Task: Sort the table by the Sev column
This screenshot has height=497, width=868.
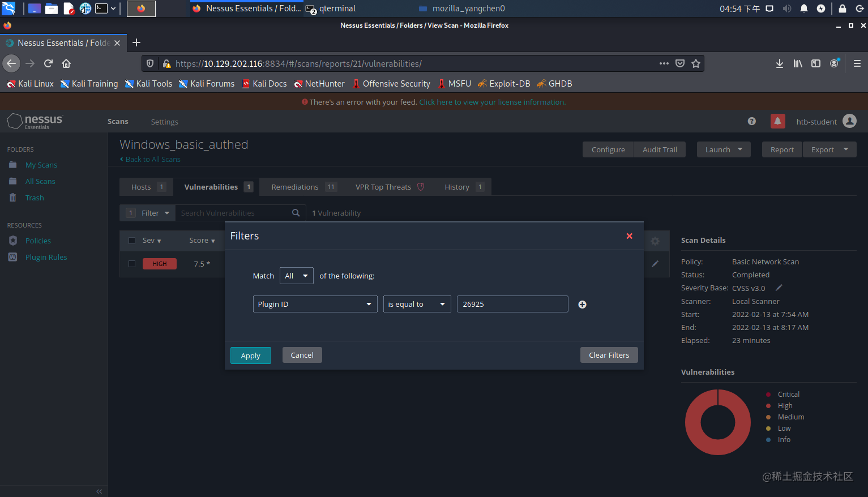Action: [x=152, y=241]
